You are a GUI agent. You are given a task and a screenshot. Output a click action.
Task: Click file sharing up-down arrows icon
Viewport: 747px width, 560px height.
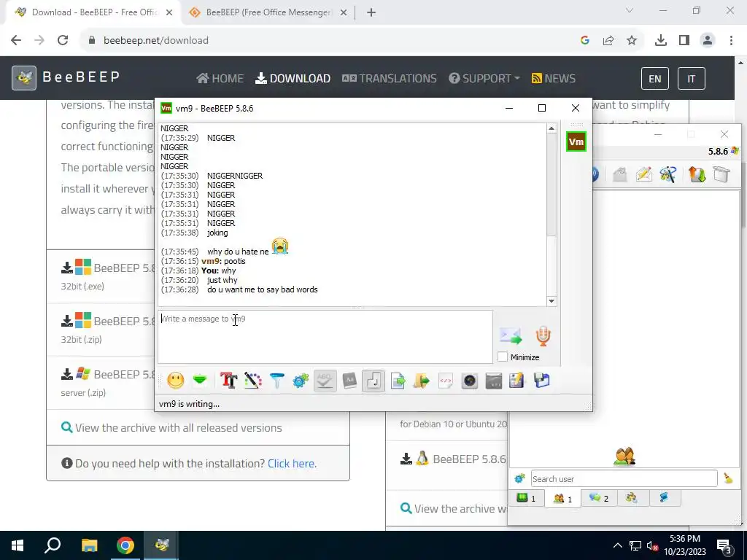click(697, 175)
